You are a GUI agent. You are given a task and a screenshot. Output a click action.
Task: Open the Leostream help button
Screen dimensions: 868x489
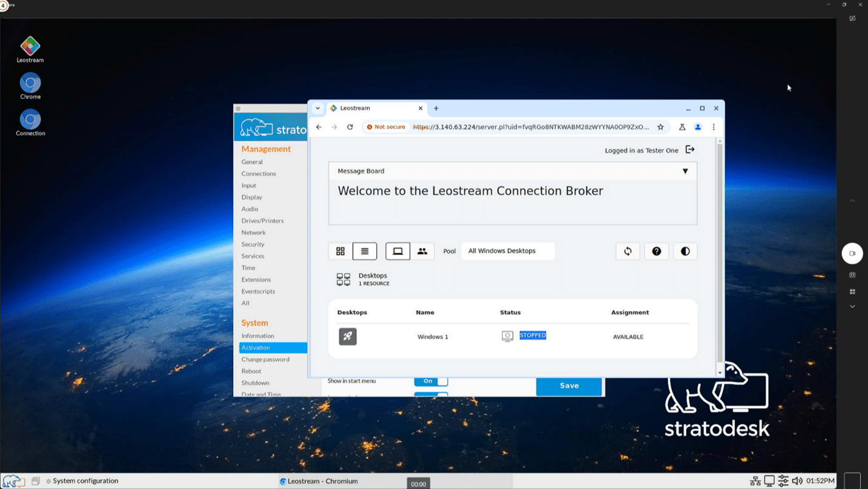click(656, 251)
